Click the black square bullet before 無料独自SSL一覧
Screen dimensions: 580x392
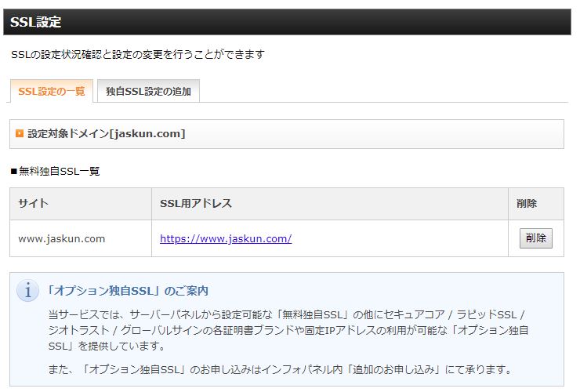[x=13, y=171]
